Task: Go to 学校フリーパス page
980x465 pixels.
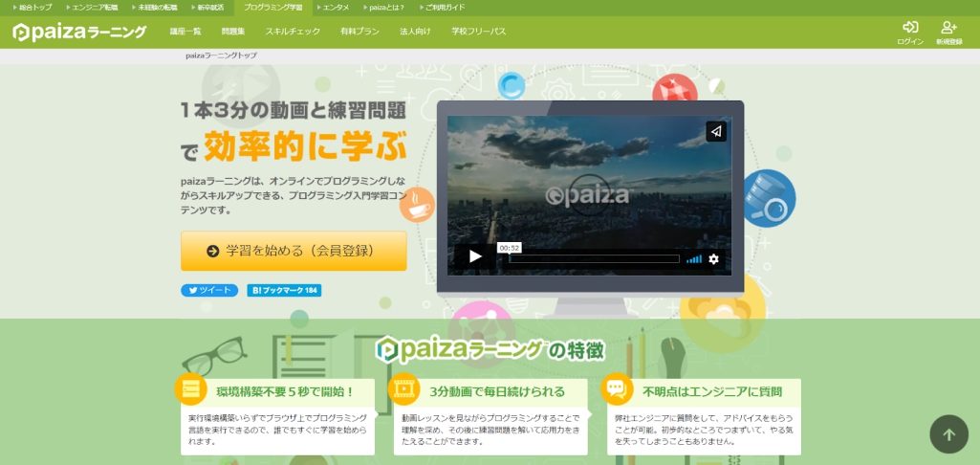Action: coord(479,32)
